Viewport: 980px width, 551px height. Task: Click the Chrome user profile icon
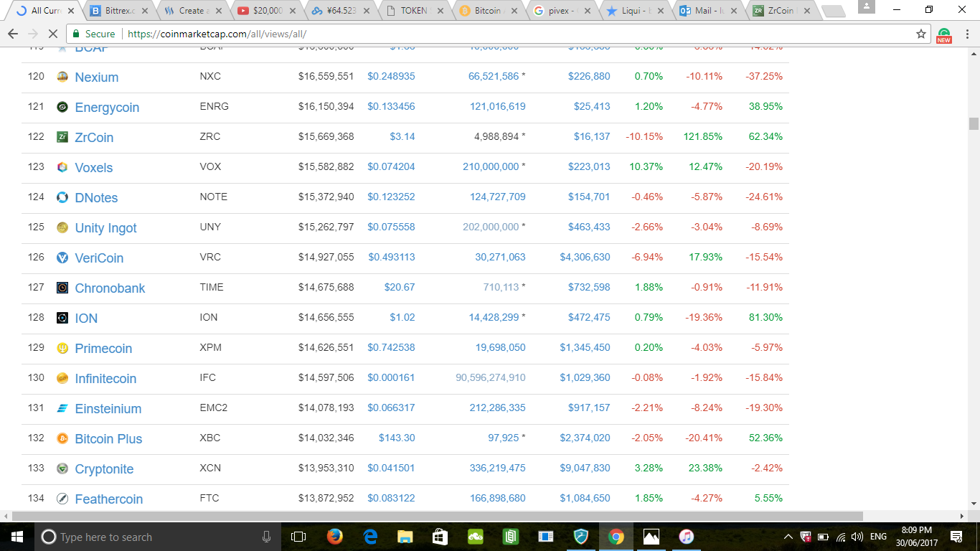(x=867, y=6)
